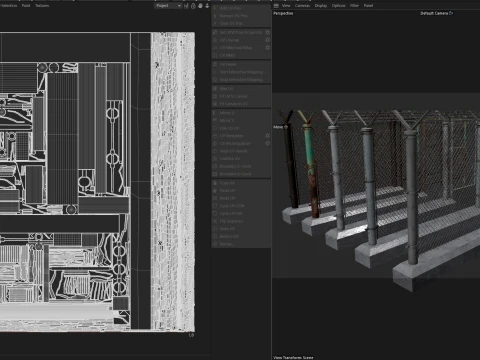The image size is (480, 360).
Task: Open the Project dropdown in UV editor toolbar
Action: coord(168,6)
